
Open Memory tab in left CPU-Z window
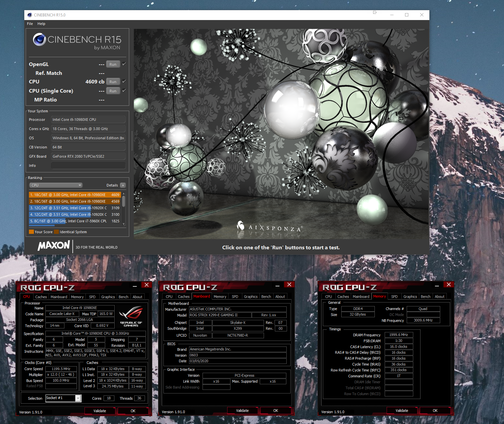(x=77, y=297)
